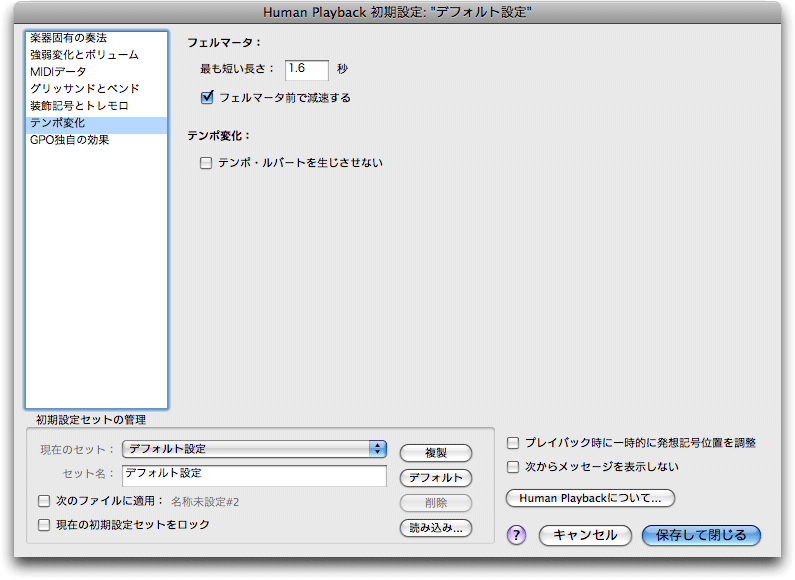Check 現在の初期設定セットをロック
This screenshot has height=580, width=795.
[x=44, y=525]
